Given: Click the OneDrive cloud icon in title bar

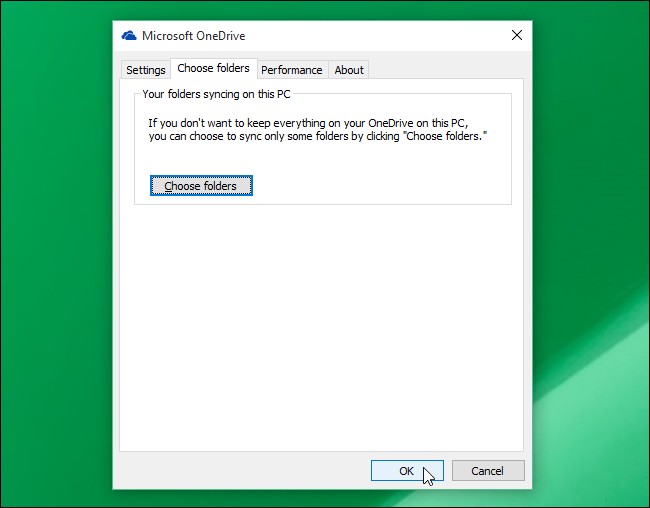Looking at the screenshot, I should click(129, 36).
